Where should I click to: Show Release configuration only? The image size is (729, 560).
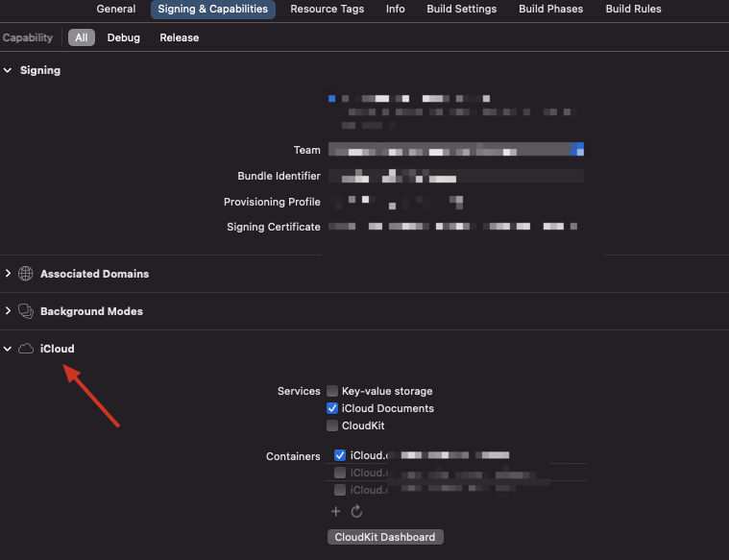click(179, 37)
